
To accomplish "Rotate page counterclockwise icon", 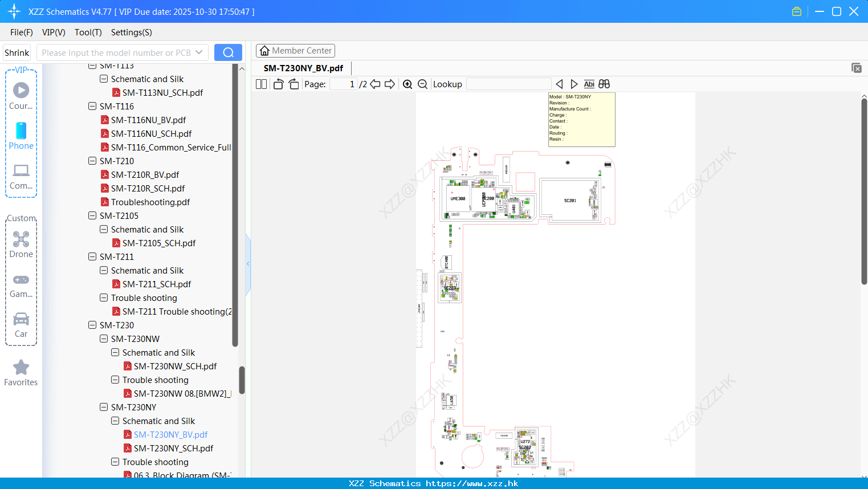I will tap(278, 84).
